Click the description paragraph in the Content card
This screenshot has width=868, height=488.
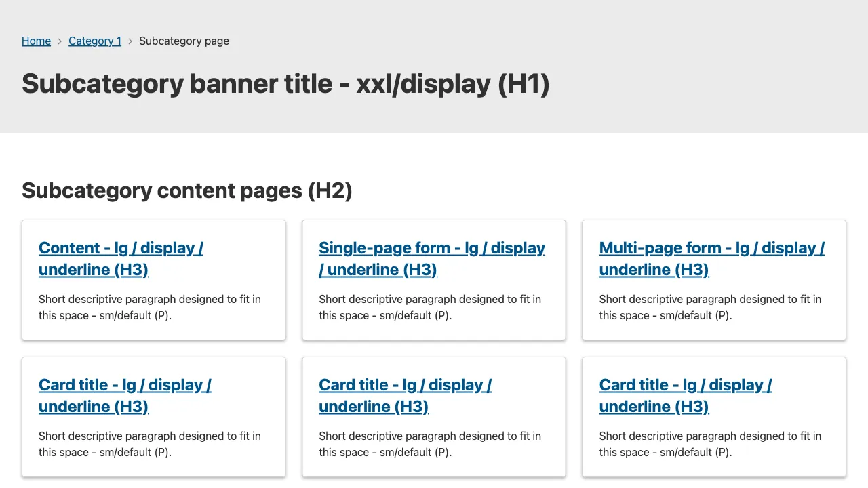point(149,307)
